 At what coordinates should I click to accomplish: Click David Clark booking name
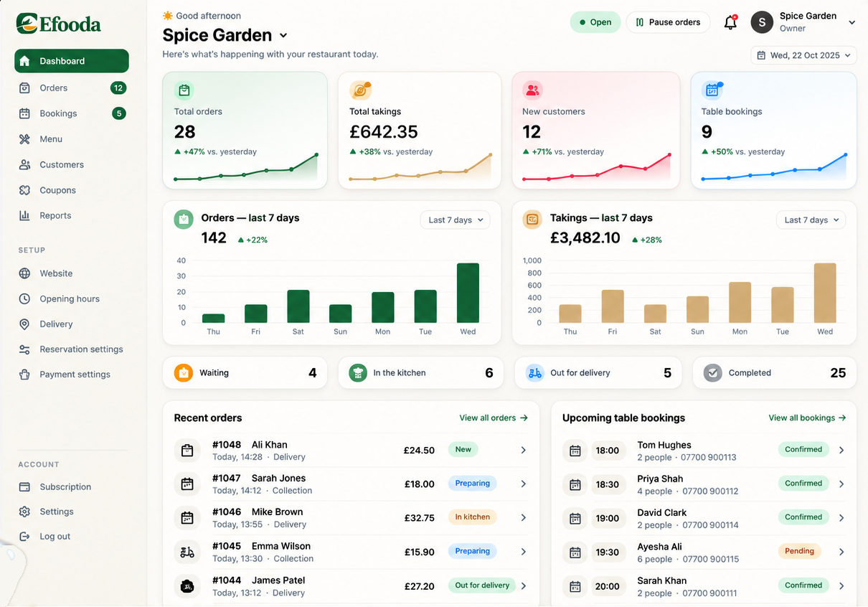(x=661, y=512)
